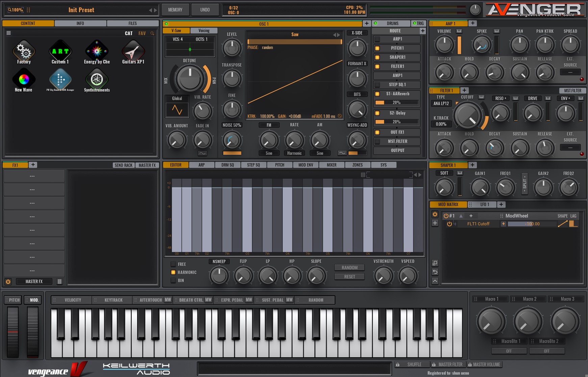The height and width of the screenshot is (377, 588).
Task: Click the search magnifier in content browser
Action: (x=152, y=33)
